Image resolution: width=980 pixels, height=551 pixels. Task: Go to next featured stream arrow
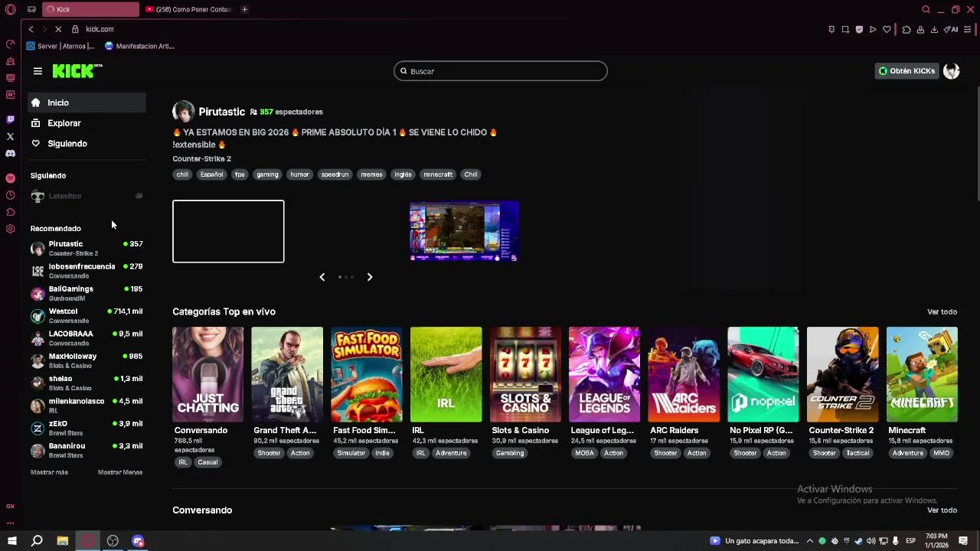pos(370,277)
